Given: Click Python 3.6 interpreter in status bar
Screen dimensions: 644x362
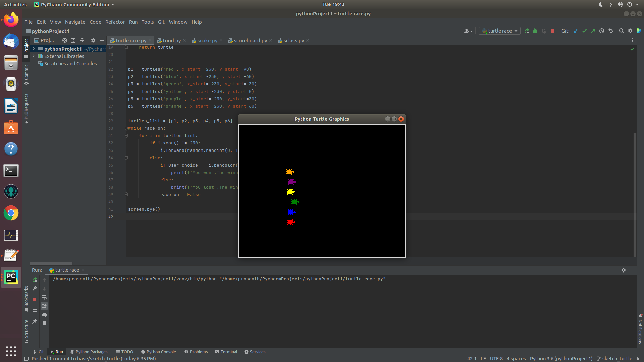Looking at the screenshot, I should click(561, 359).
